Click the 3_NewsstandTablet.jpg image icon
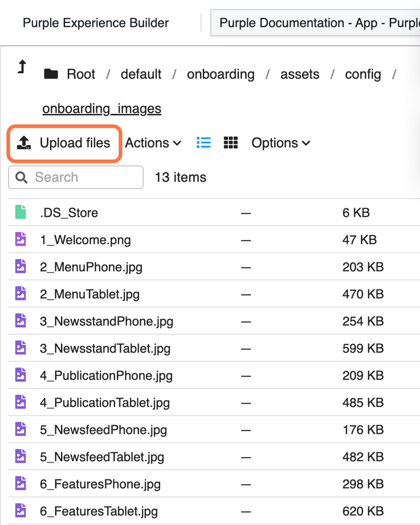 tap(21, 348)
